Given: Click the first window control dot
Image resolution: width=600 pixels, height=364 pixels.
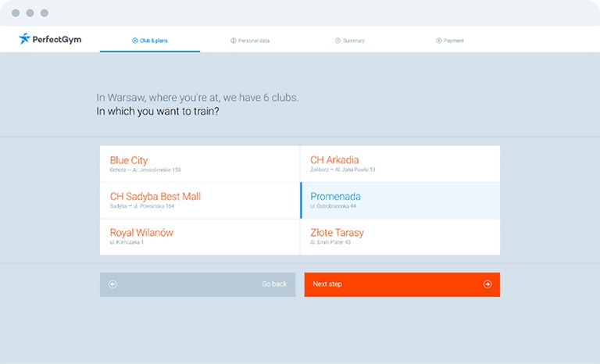Looking at the screenshot, I should click(x=16, y=13).
